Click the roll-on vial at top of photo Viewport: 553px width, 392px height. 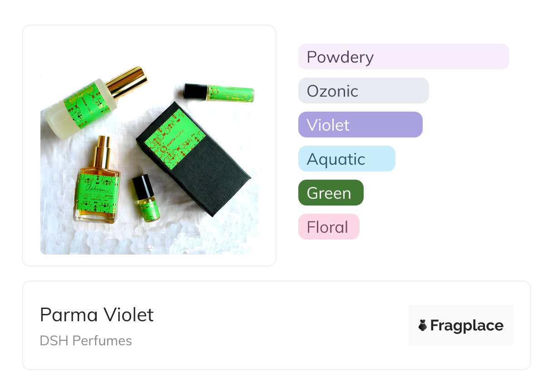219,92
